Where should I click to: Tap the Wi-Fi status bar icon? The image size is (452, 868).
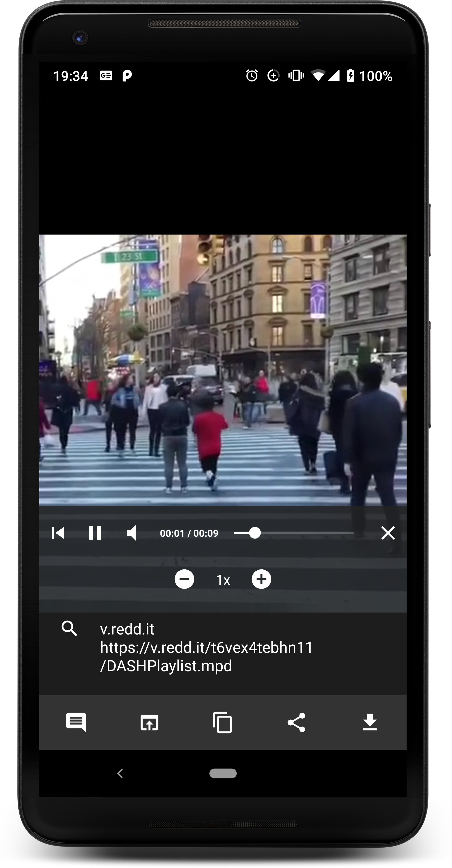point(318,76)
